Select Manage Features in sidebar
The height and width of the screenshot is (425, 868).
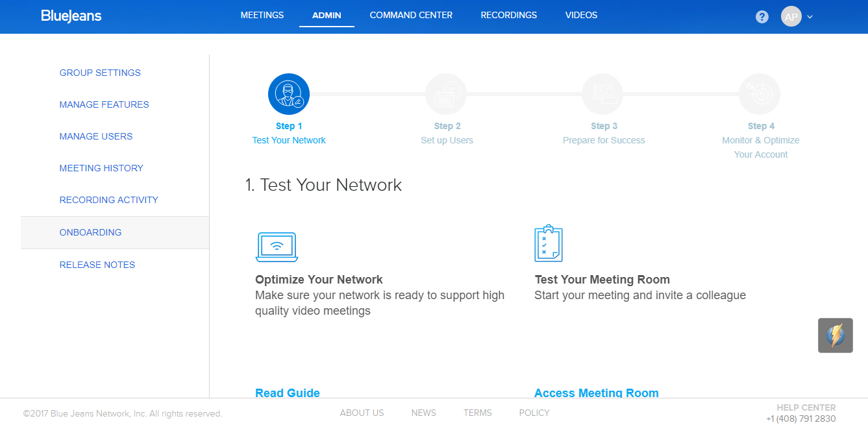point(104,104)
